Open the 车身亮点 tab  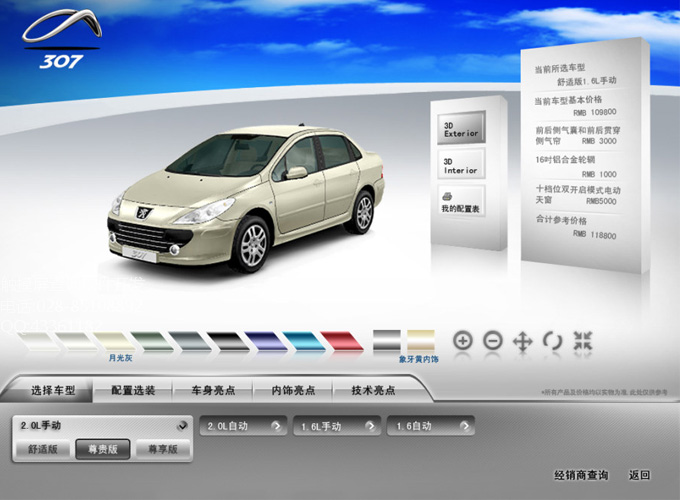213,390
